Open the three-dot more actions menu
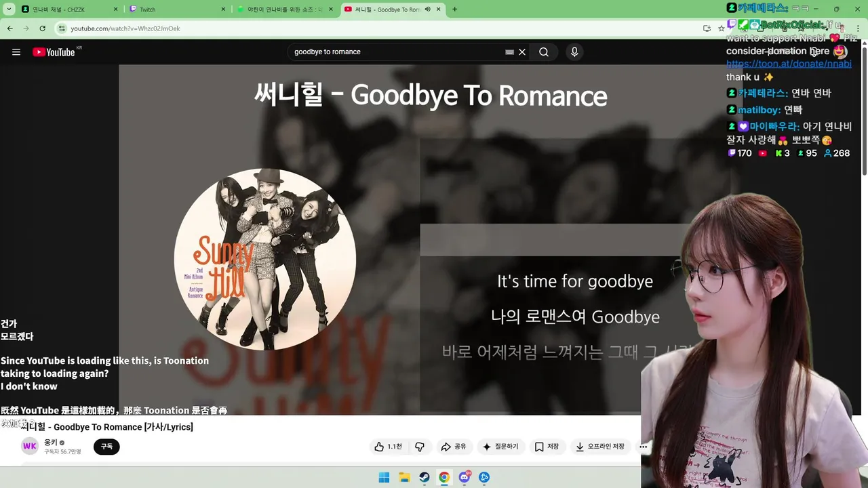The height and width of the screenshot is (488, 868). (643, 447)
